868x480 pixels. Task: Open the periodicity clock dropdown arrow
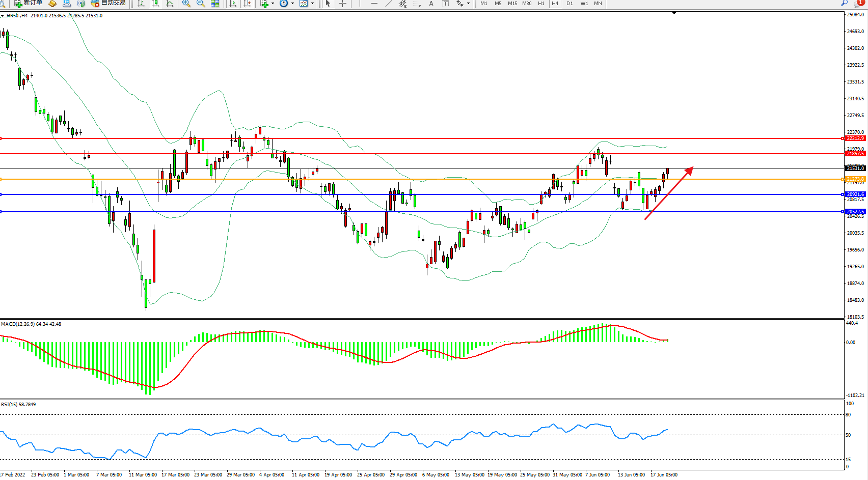(x=292, y=4)
